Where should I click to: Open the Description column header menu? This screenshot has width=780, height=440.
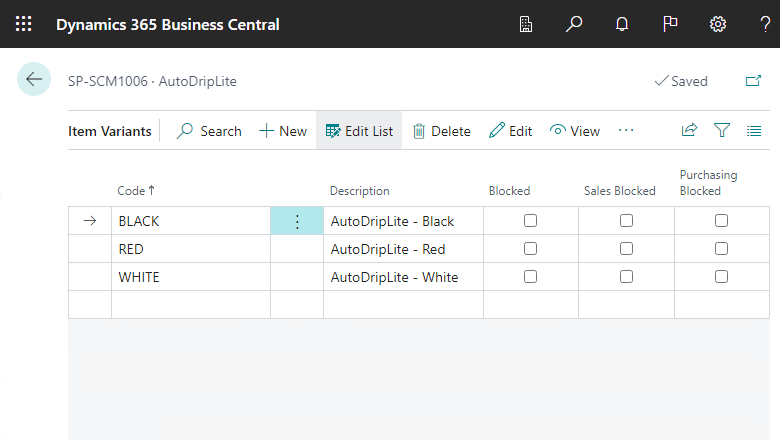tap(359, 191)
